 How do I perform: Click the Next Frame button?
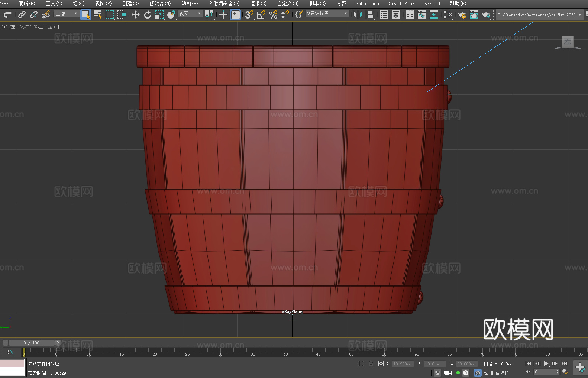click(555, 364)
